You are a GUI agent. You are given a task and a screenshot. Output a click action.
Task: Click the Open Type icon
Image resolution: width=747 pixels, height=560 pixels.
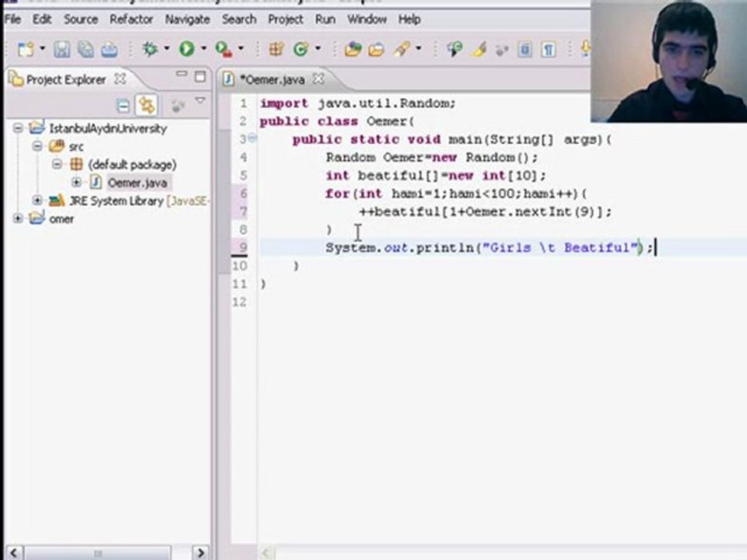(x=353, y=49)
